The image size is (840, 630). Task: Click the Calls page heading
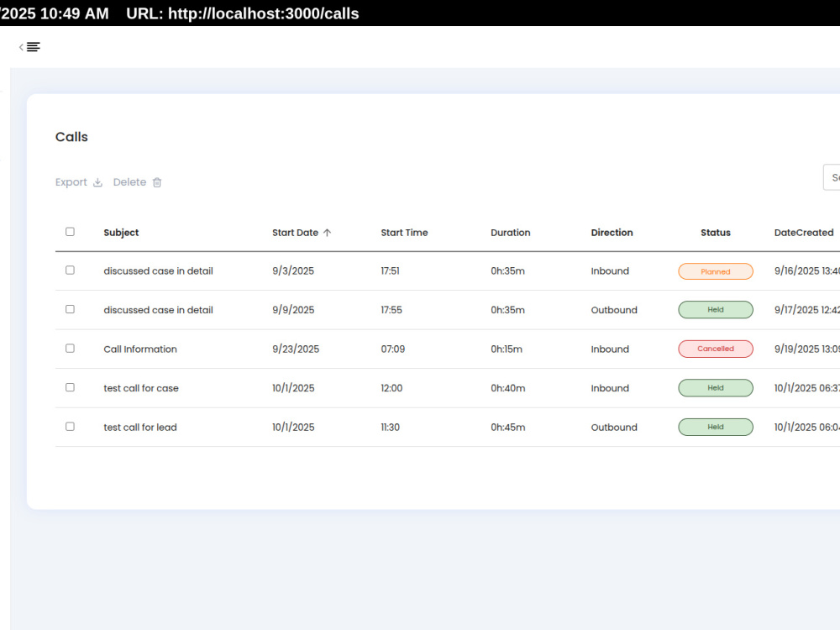[x=71, y=137]
